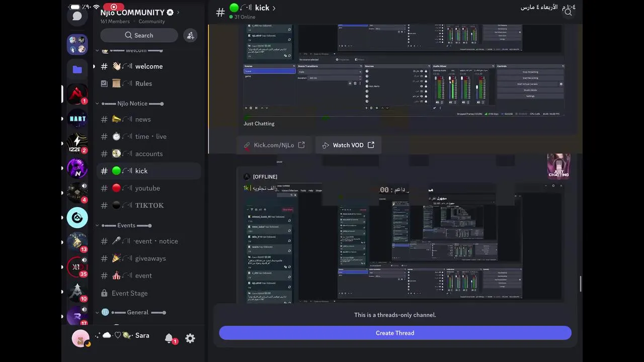Viewport: 644px width, 362px height.
Task: Click the external link icon after Kick.com/NjLo
Action: point(301,145)
